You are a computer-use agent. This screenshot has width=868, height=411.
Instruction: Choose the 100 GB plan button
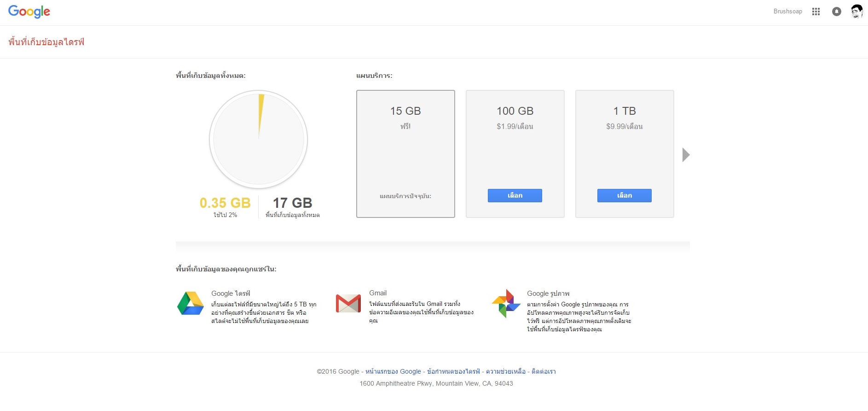[515, 195]
